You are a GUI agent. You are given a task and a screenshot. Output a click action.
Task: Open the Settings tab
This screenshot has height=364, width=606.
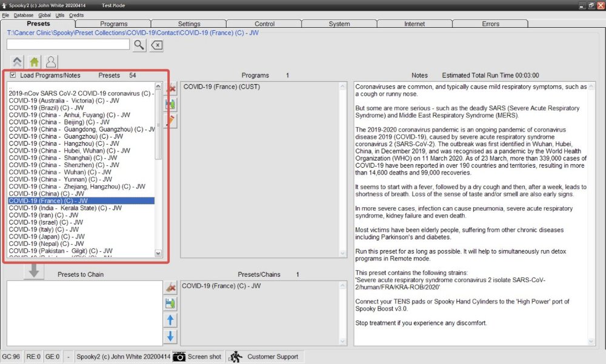[189, 24]
